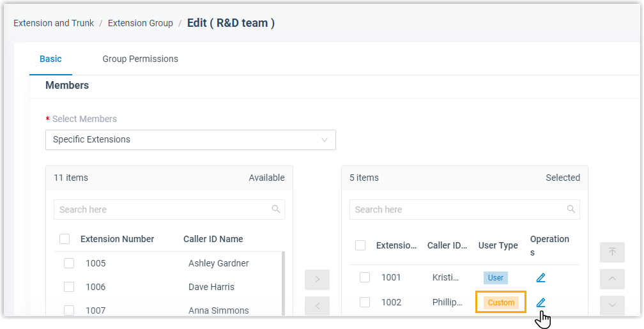Click move-up chevron button

tap(612, 279)
